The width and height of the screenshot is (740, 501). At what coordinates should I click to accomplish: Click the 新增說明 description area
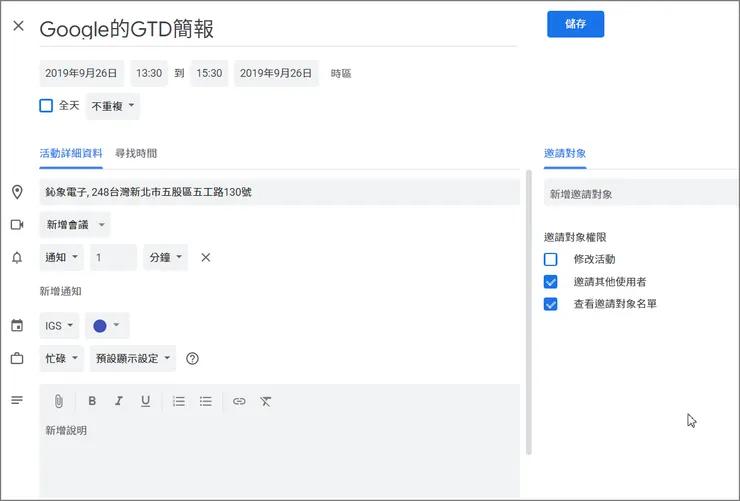[279, 458]
